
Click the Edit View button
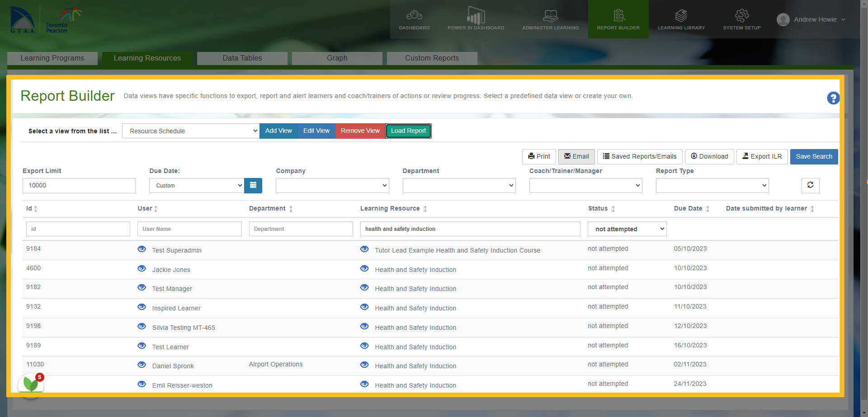(x=316, y=131)
